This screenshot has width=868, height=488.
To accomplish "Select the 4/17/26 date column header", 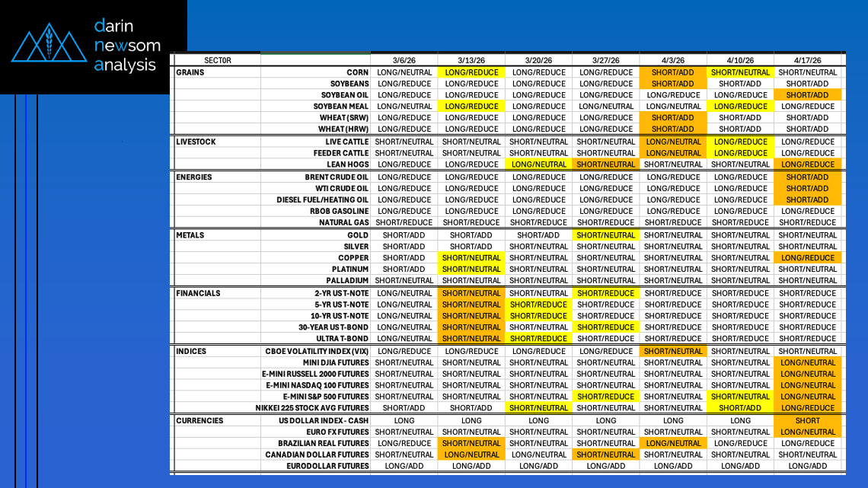I will (x=807, y=60).
